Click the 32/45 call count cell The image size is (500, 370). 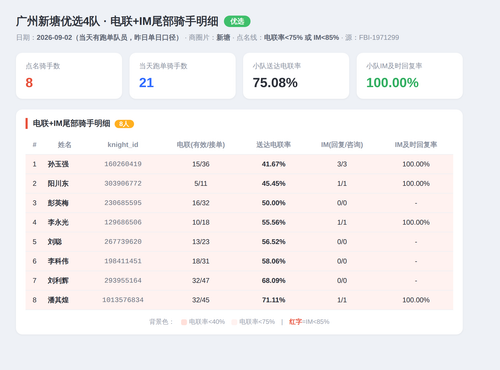201,300
